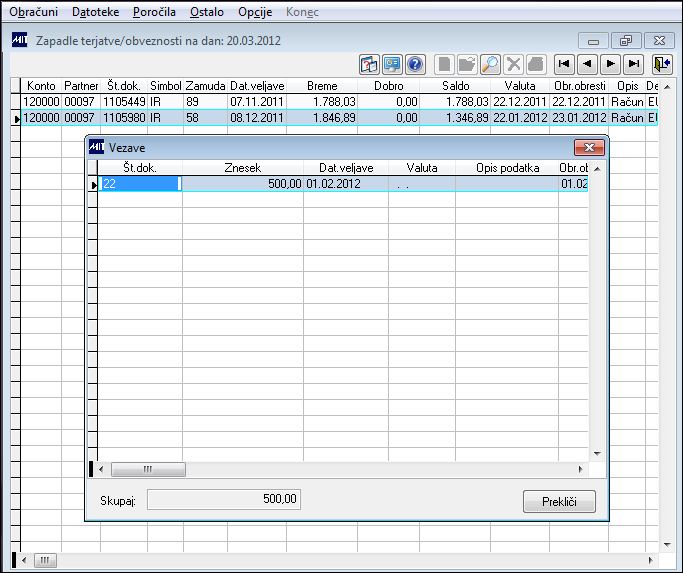Screen dimensions: 683x573
Task: Open the magnifying glass search tool
Action: [490, 64]
